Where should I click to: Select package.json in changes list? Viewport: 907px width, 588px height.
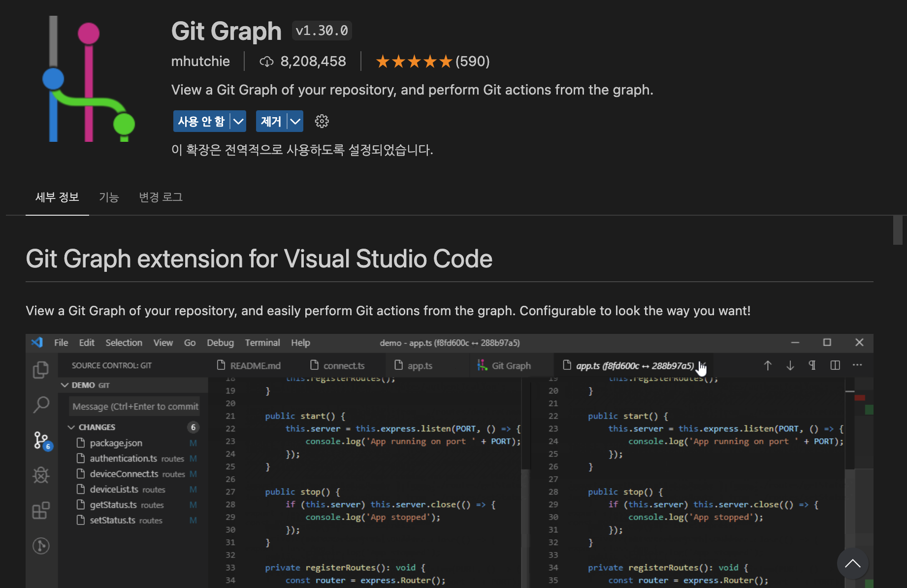click(132, 443)
